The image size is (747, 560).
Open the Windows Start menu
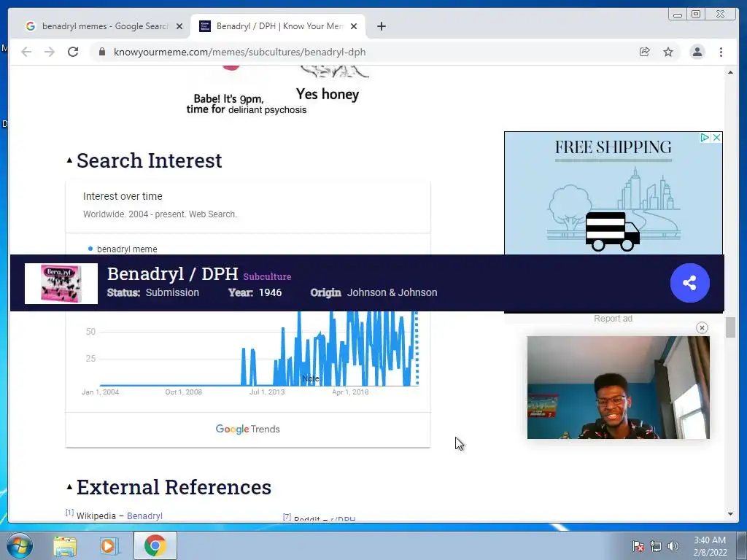click(x=20, y=545)
